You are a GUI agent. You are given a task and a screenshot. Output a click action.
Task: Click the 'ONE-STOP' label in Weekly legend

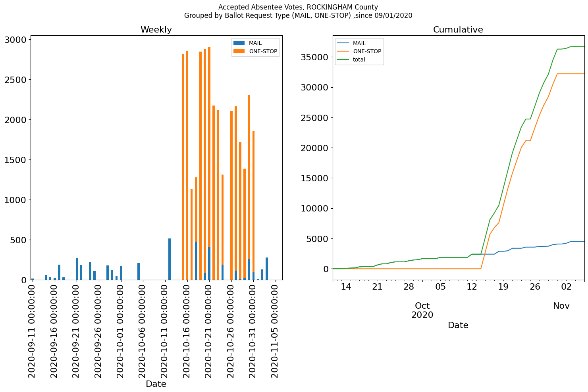(263, 51)
